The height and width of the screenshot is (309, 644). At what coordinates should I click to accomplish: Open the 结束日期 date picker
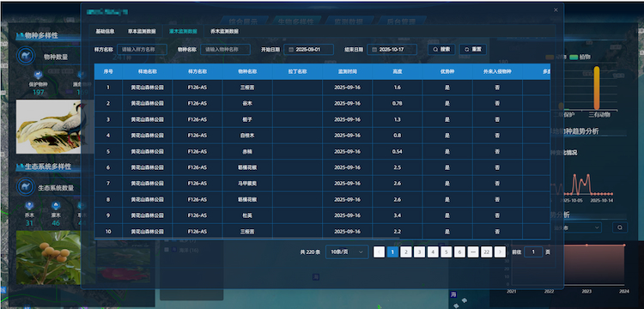(x=392, y=49)
